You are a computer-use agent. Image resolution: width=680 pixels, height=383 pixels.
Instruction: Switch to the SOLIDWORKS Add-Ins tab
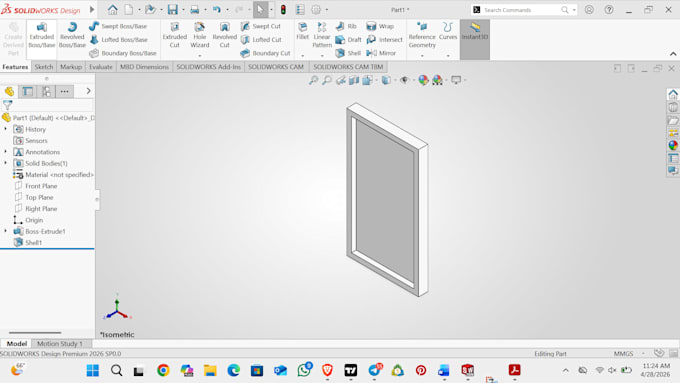click(x=208, y=67)
